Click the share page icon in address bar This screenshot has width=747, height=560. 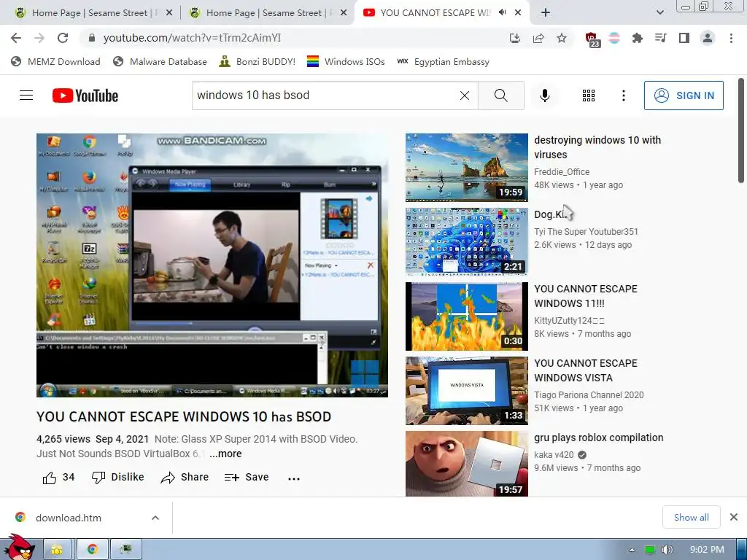(538, 38)
